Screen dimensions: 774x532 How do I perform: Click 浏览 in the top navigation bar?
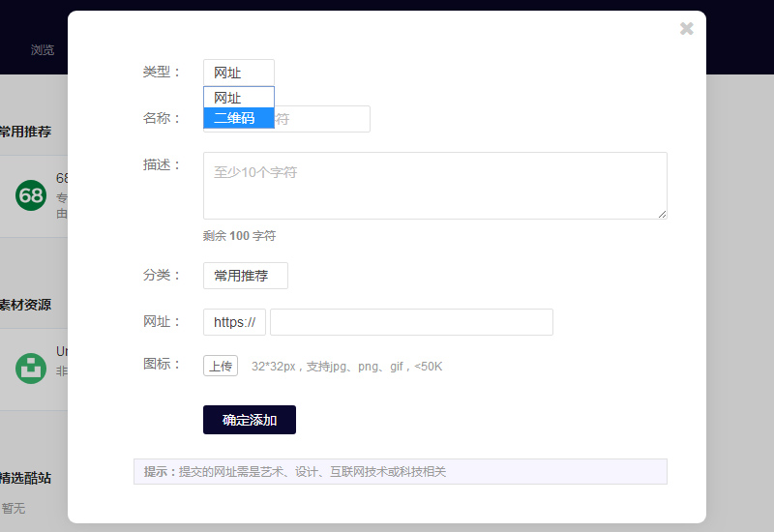[x=43, y=50]
